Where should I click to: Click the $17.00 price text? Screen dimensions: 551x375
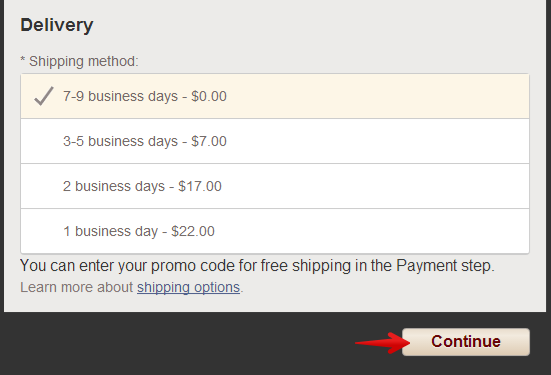[x=200, y=186]
